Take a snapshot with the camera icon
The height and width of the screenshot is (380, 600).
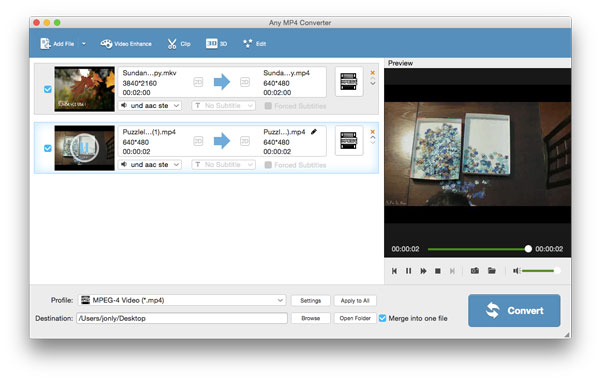click(x=475, y=271)
